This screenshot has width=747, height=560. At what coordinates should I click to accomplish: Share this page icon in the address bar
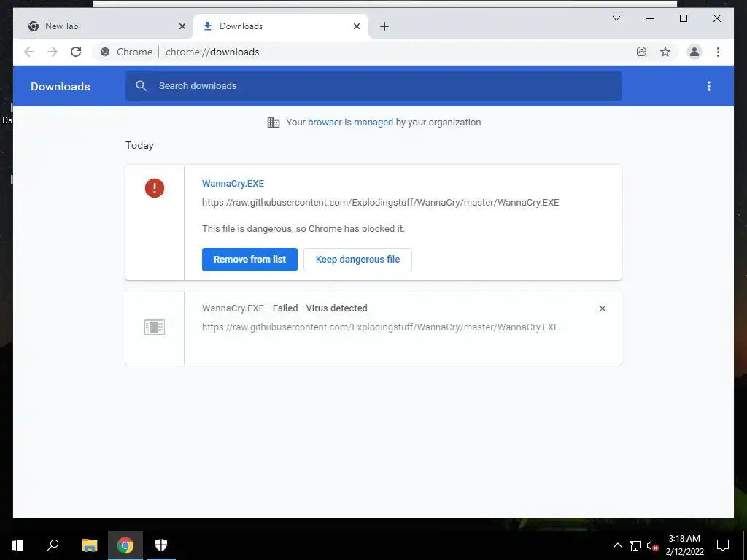pyautogui.click(x=642, y=52)
